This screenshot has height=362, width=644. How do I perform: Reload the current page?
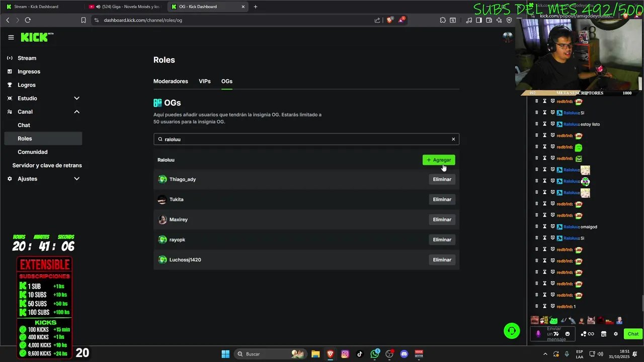coord(28,20)
